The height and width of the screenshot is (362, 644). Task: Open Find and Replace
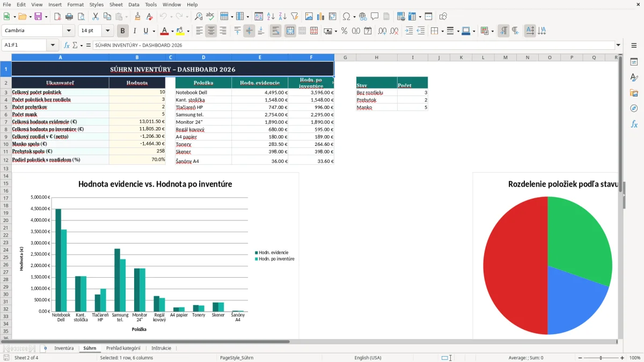click(199, 17)
